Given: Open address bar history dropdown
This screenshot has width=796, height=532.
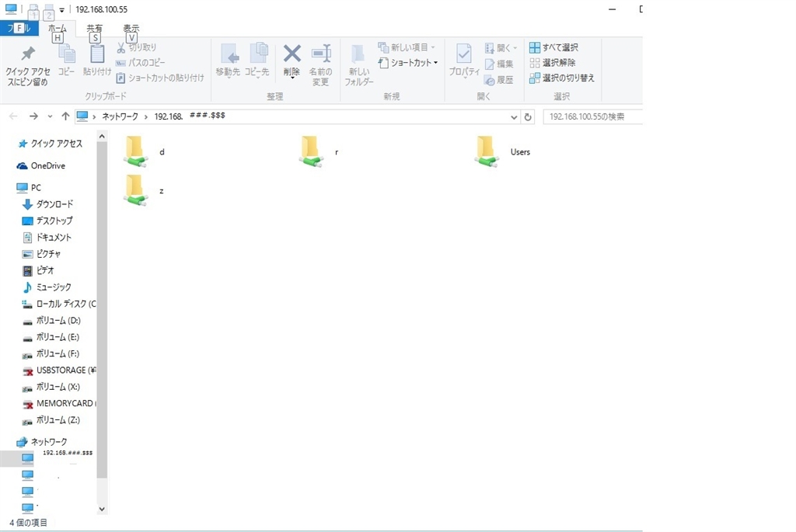Looking at the screenshot, I should click(x=514, y=117).
